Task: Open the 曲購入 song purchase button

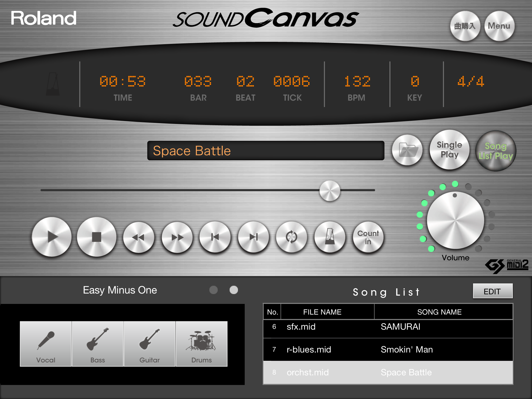Action: [x=465, y=26]
